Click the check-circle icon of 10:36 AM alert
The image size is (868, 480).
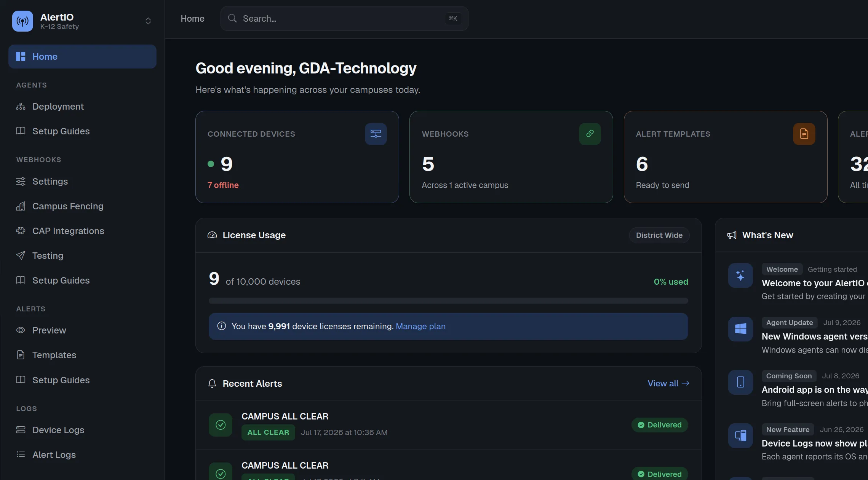coord(221,425)
